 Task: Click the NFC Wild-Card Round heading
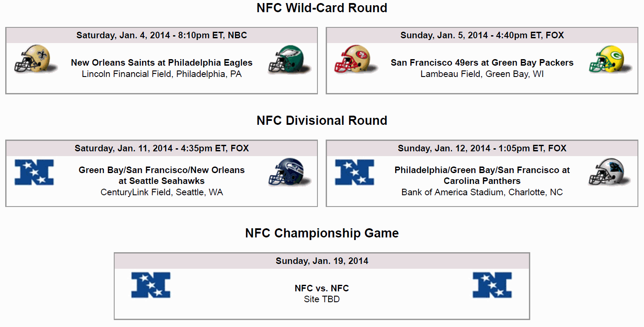point(322,8)
